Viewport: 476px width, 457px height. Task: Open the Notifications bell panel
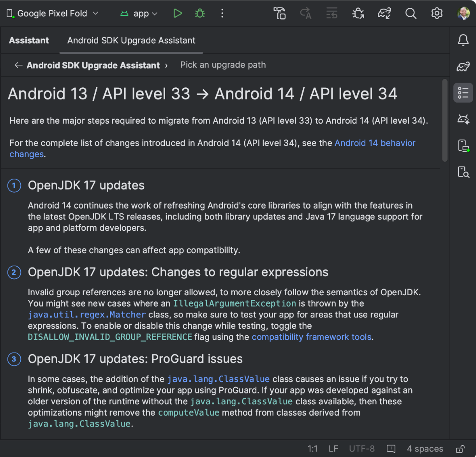pos(463,40)
